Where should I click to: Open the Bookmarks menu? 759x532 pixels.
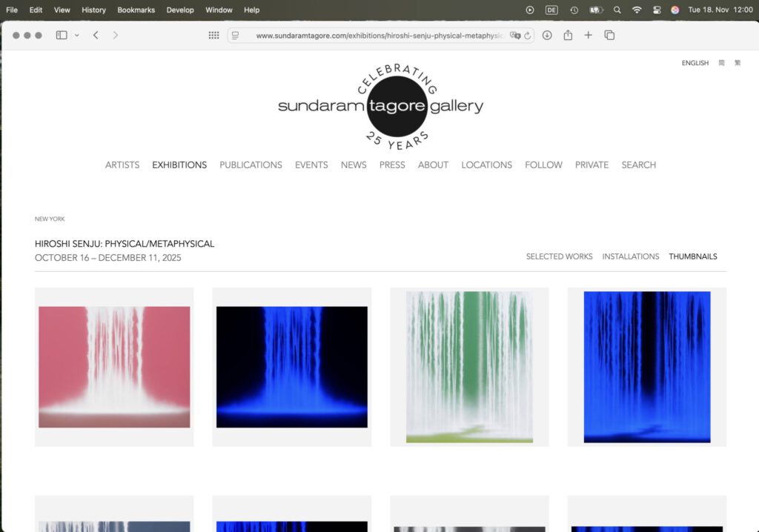(x=135, y=10)
